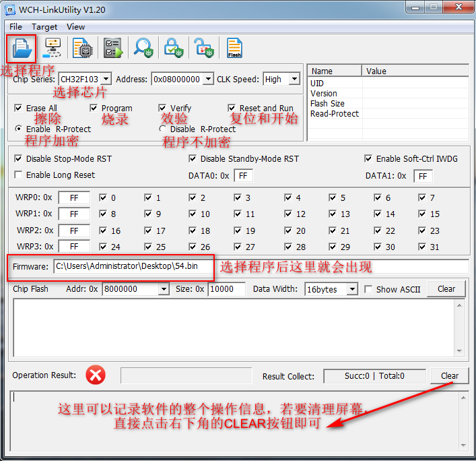476x461 pixels.
Task: Click the execute checklist run icon
Action: point(113,48)
